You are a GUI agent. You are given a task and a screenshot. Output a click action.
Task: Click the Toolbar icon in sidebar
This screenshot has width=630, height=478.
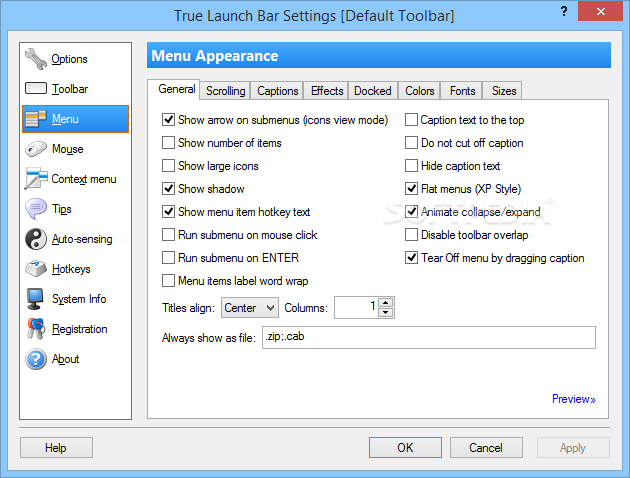click(x=36, y=88)
